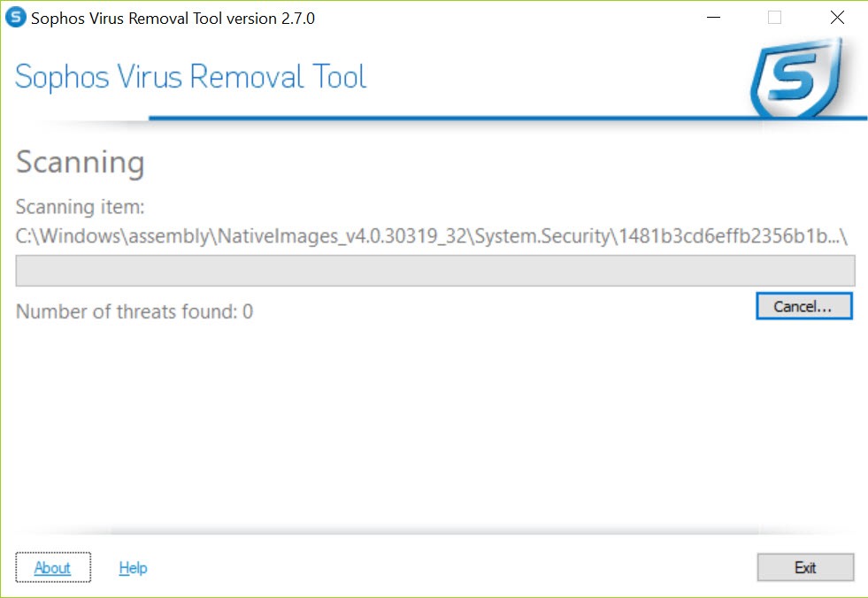Click the 'Scanning item:' label

pyautogui.click(x=80, y=206)
